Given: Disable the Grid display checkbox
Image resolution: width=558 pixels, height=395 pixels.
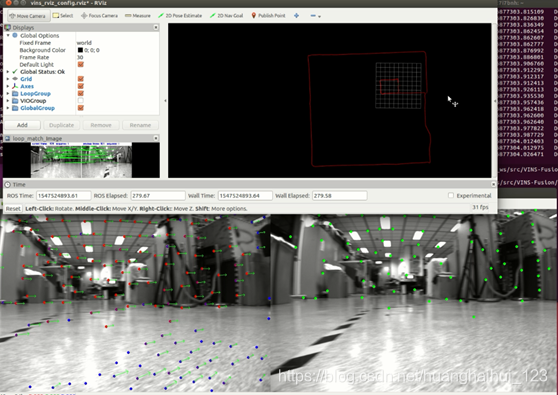Looking at the screenshot, I should [81, 79].
